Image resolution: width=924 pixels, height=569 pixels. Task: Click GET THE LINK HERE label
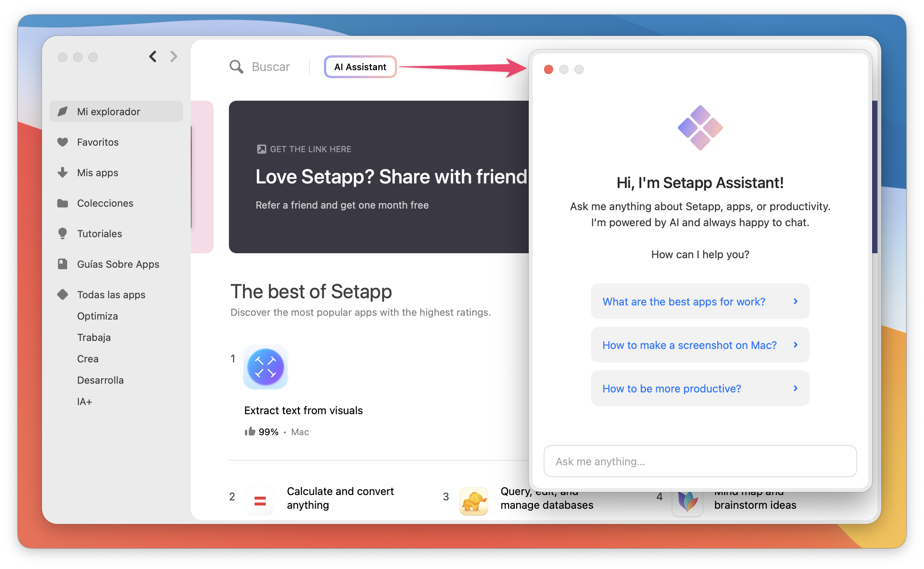point(311,149)
